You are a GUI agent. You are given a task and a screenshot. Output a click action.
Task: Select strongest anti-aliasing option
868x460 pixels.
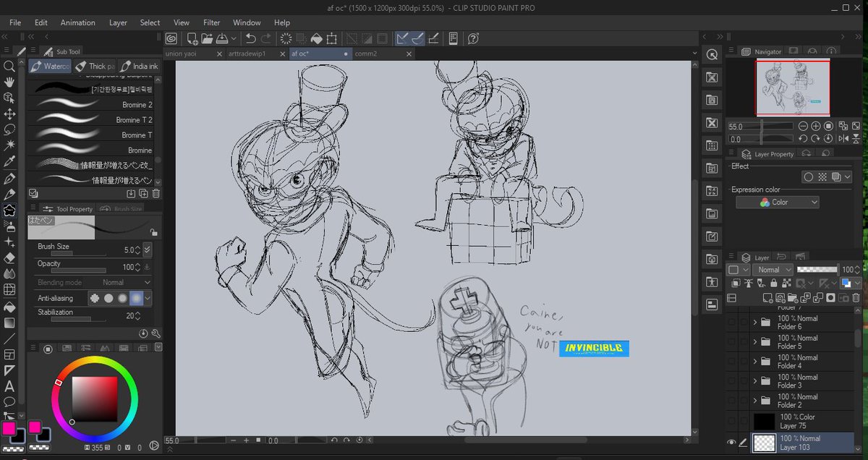coord(136,297)
